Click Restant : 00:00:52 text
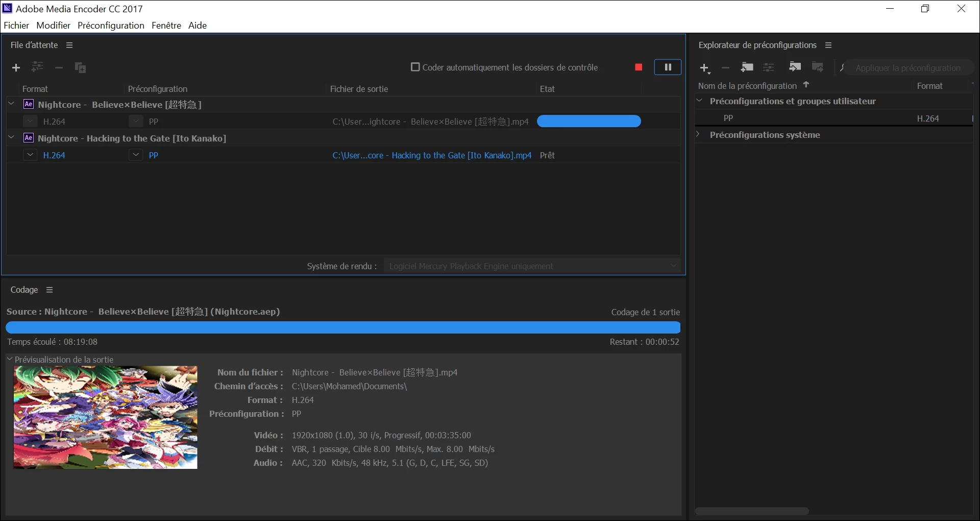Image resolution: width=980 pixels, height=521 pixels. coord(644,342)
